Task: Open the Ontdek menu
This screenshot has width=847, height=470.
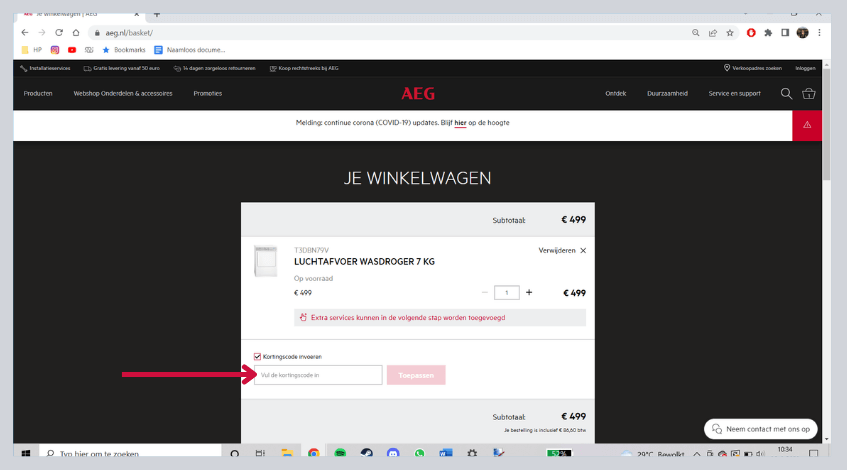Action: (x=615, y=93)
